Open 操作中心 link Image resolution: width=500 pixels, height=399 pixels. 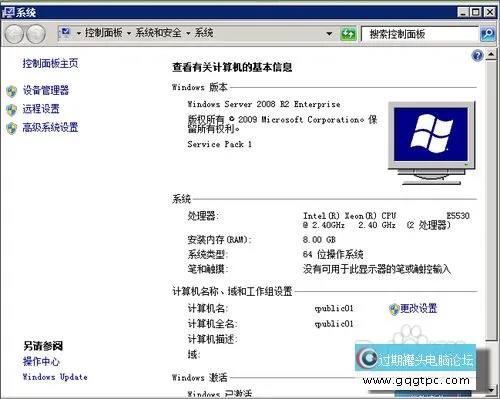pos(41,361)
